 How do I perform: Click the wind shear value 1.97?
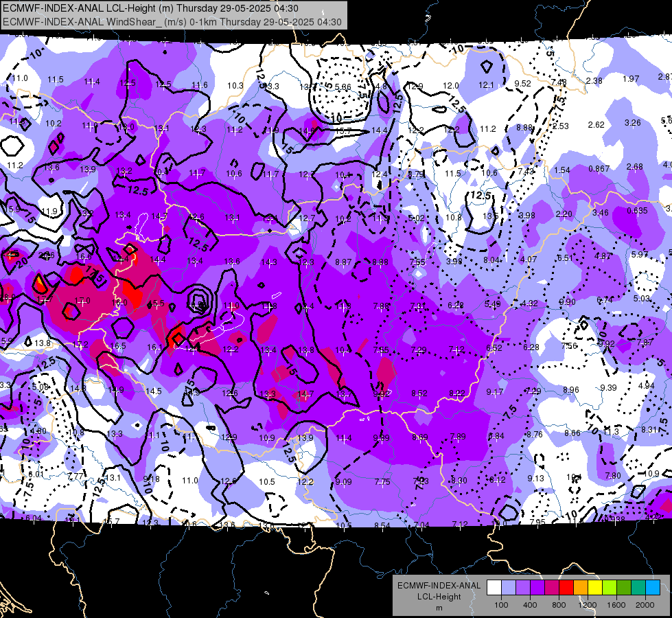631,79
